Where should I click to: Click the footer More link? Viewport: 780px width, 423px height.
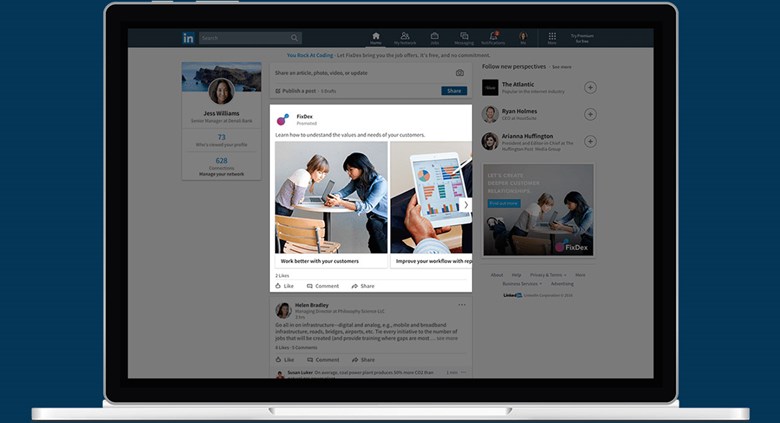pos(580,275)
